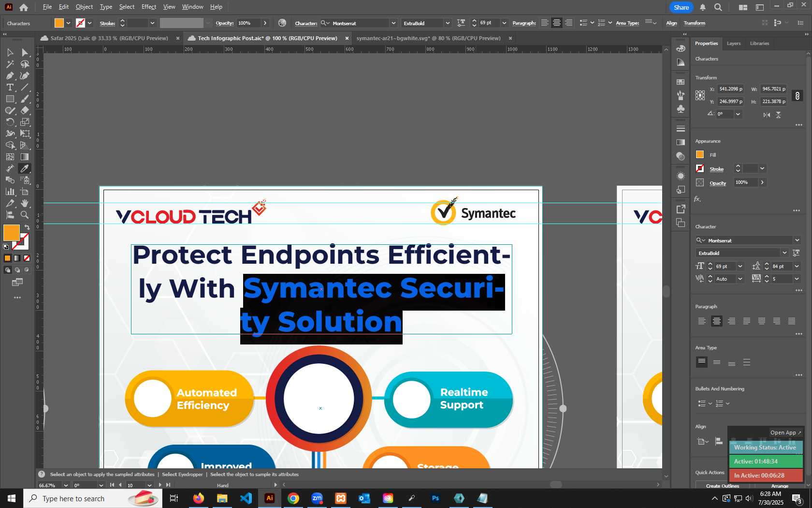Toggle constrain width and height proportions
This screenshot has height=508, width=812.
[x=797, y=96]
